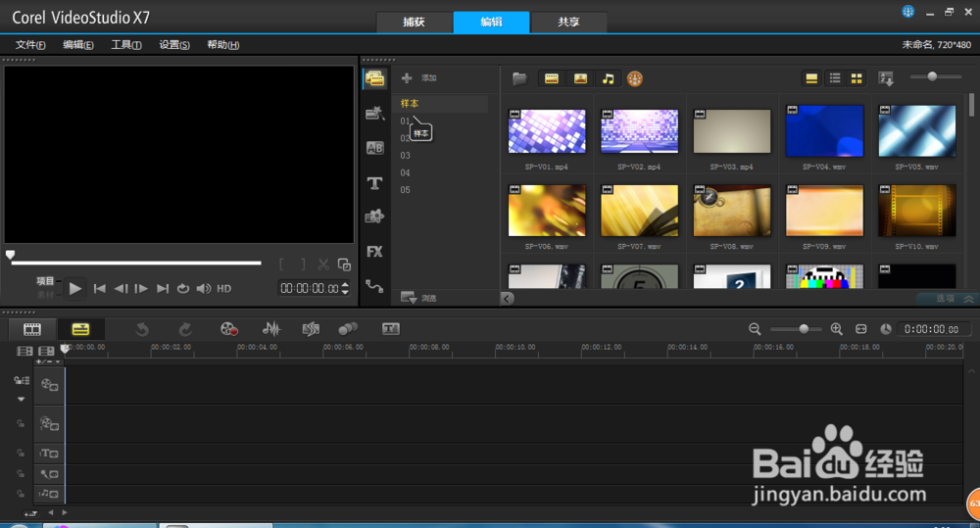The height and width of the screenshot is (528, 980).
Task: Click the Redo arrow
Action: [x=185, y=329]
